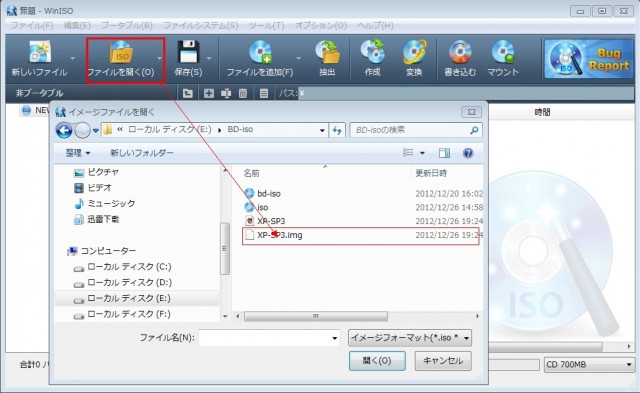
Task: Open dropdown arrow next to ファイルを開く
Action: pyautogui.click(x=160, y=58)
